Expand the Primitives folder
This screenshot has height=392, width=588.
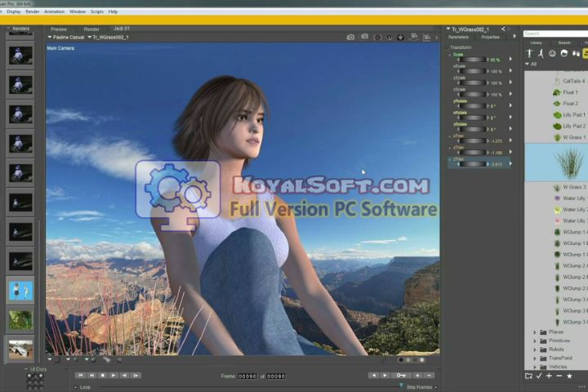pos(535,341)
